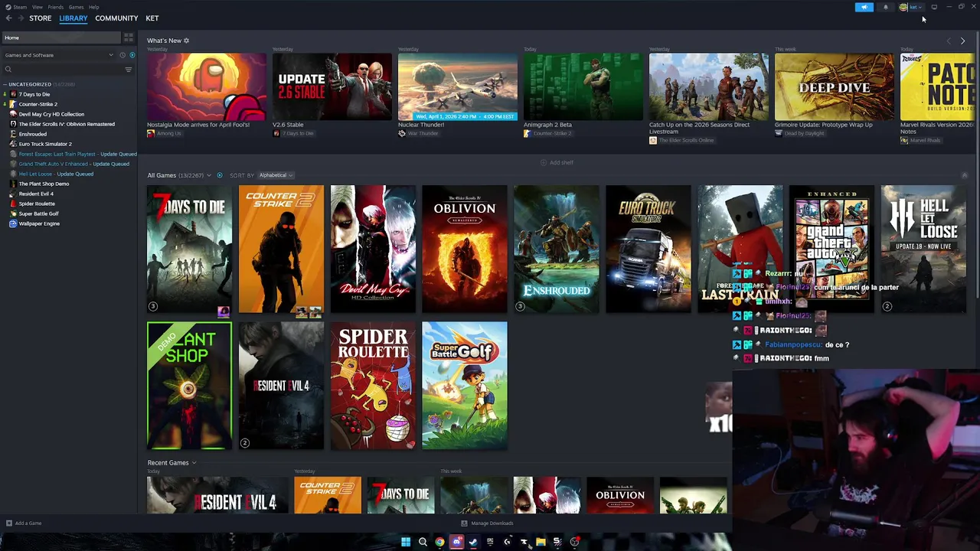Toggle the ready-to-play filter in sidebar
Screen dimensions: 980x551
132,55
